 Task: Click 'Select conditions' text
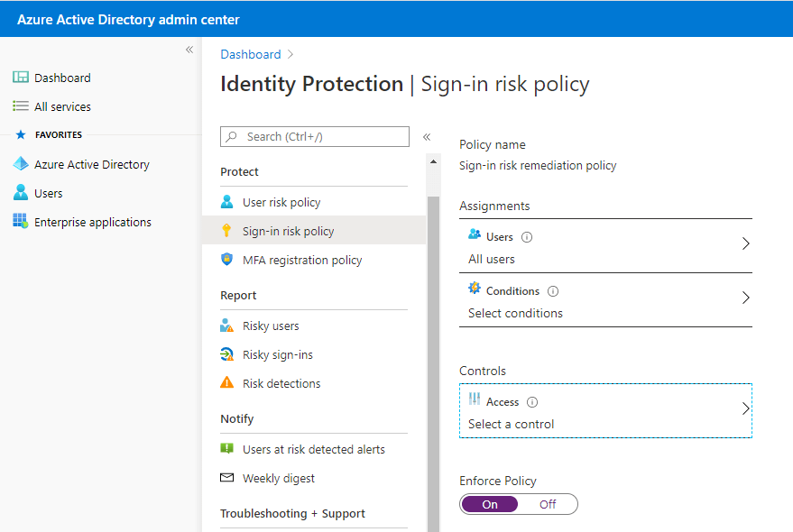coord(515,313)
